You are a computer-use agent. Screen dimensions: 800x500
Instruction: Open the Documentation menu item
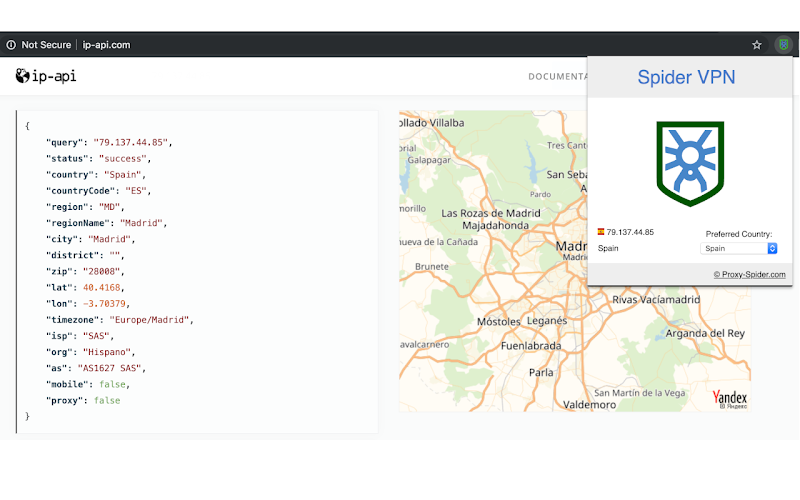pos(558,77)
